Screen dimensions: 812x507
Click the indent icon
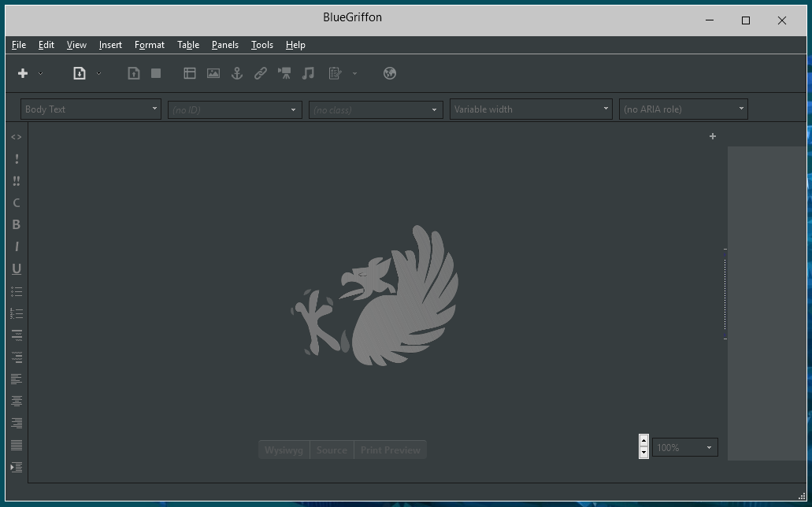point(17,467)
